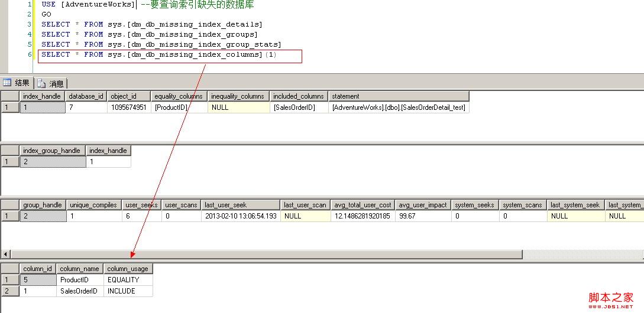Select the column_name column header
The width and height of the screenshot is (644, 313).
coord(80,269)
